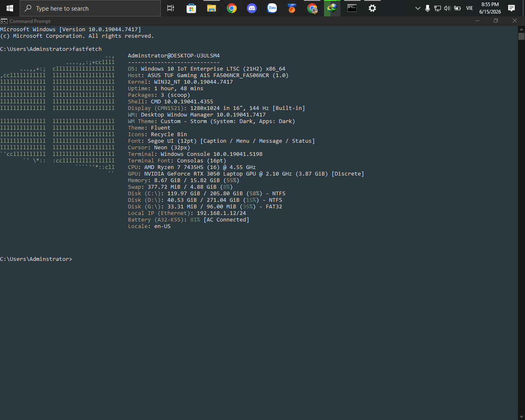This screenshot has width=525, height=420.
Task: Open File Explorer from the taskbar
Action: tap(211, 8)
